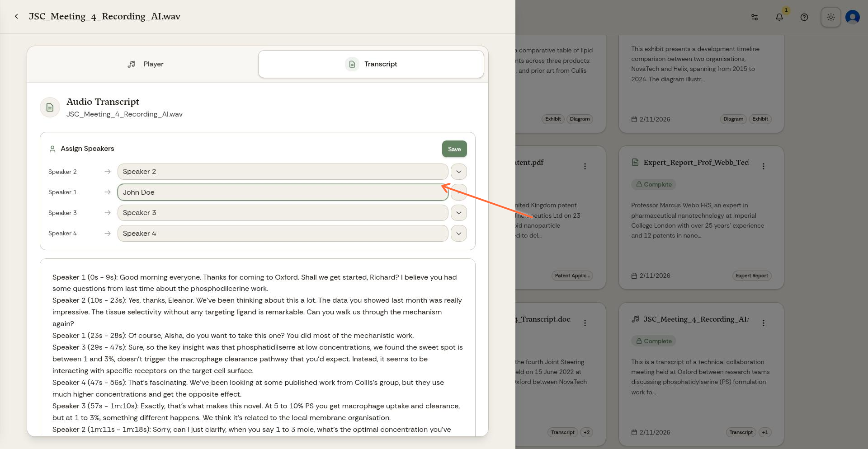The width and height of the screenshot is (868, 449).
Task: Toggle the light/dark theme sun button
Action: coord(830,17)
